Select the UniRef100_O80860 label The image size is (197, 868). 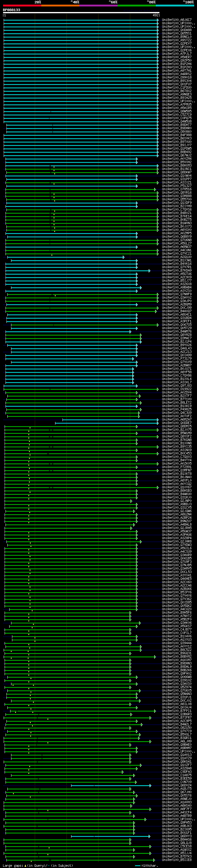pos(177,132)
